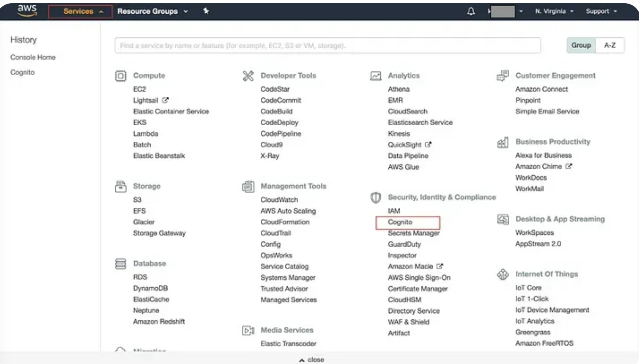639x364 pixels.
Task: Click the service search field
Action: (327, 45)
